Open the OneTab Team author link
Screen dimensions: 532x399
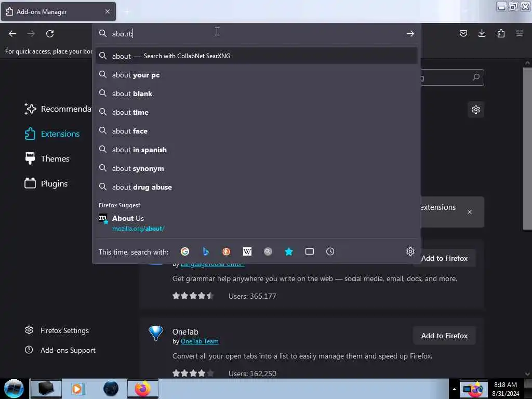199,341
